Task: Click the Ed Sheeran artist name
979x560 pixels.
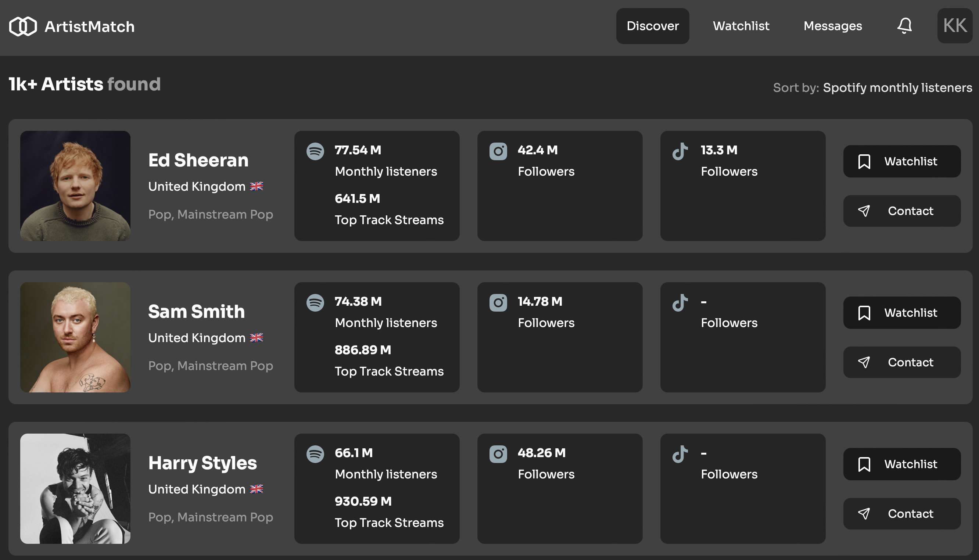Action: click(198, 160)
